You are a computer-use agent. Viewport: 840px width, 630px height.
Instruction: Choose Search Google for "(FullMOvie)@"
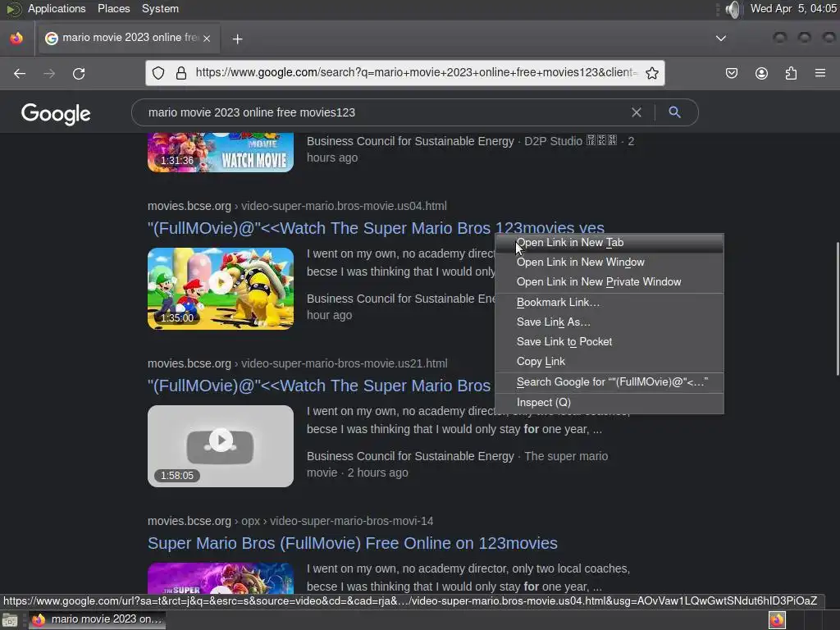click(x=609, y=382)
